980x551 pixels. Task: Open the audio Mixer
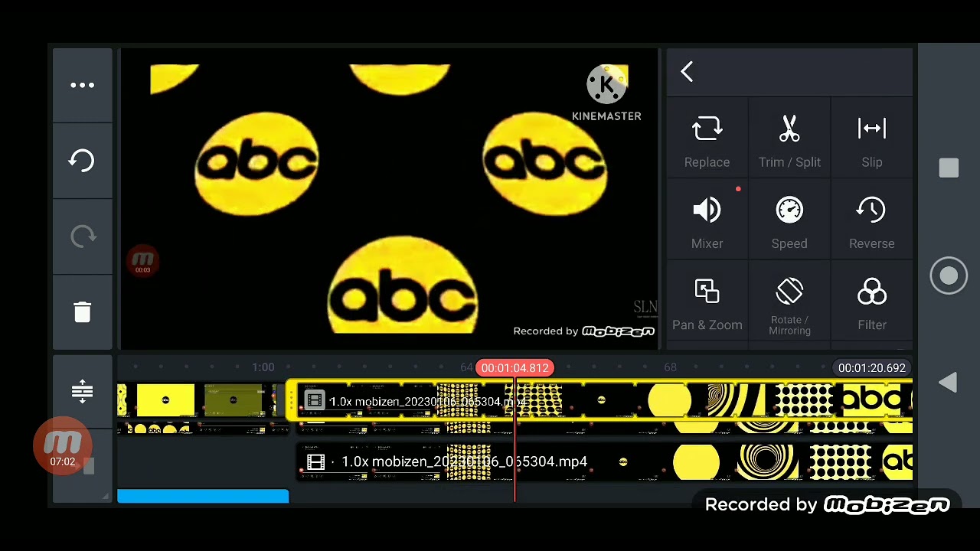click(707, 223)
